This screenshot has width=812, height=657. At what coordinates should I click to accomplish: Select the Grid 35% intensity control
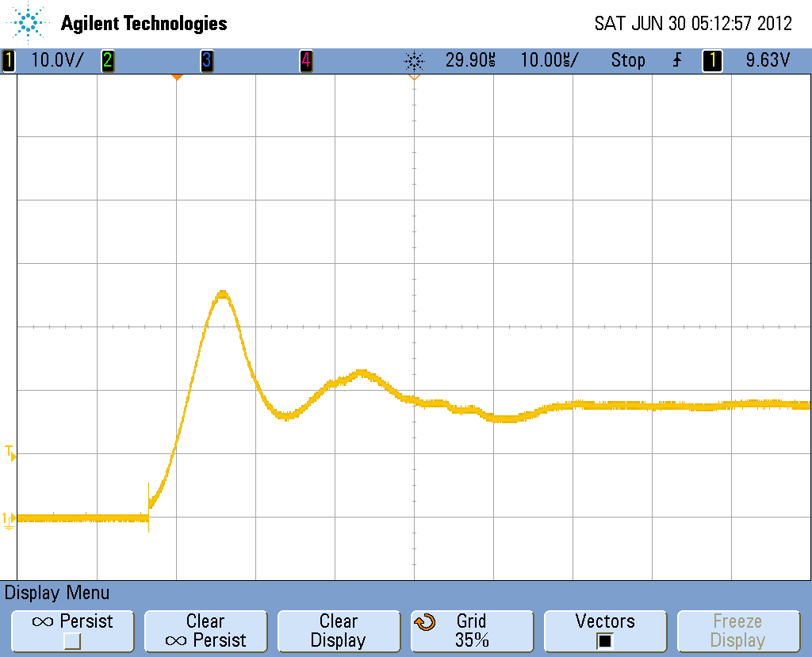(x=472, y=631)
